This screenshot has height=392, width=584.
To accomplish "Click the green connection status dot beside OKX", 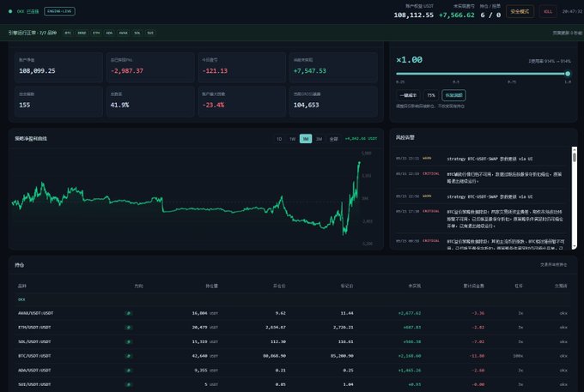I will coord(10,11).
